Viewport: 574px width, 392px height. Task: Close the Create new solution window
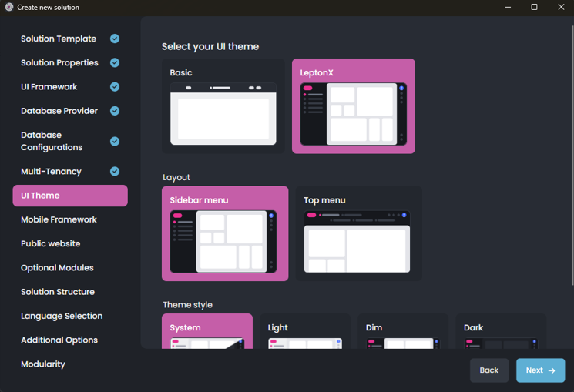point(561,8)
